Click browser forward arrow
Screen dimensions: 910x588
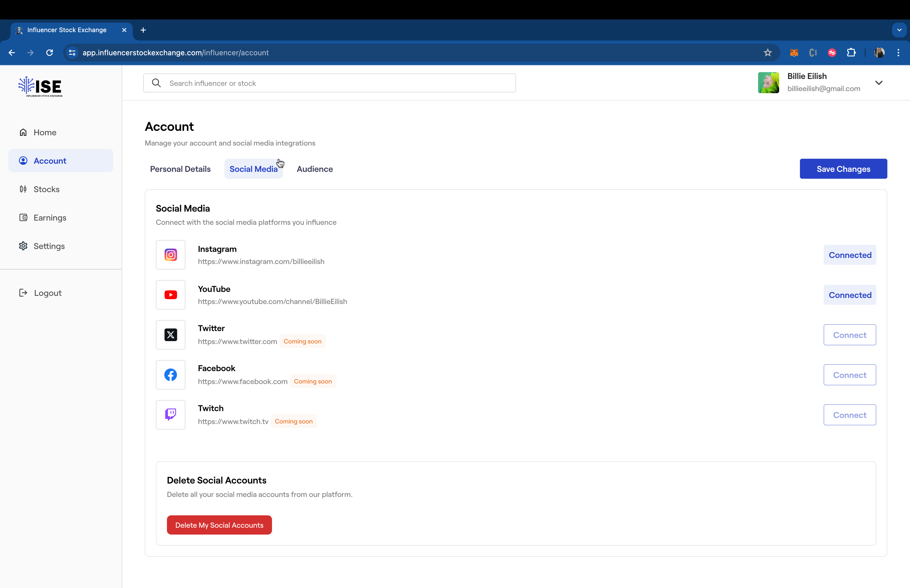[31, 53]
